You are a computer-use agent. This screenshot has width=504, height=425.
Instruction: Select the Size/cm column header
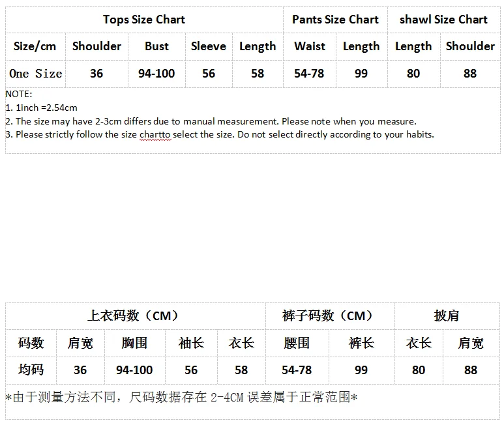click(x=35, y=46)
